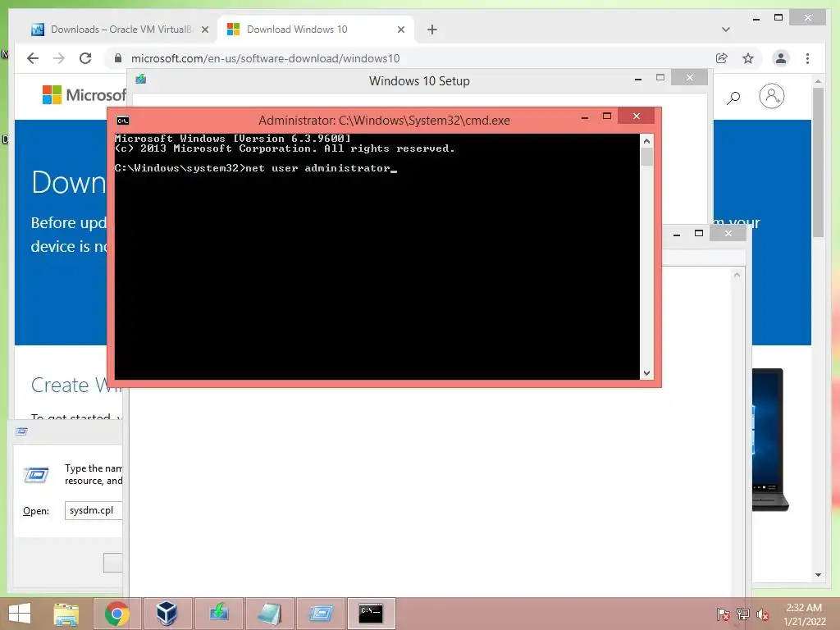Open the notepad-like taskbar icon
Screen dimensions: 840x630
tap(269, 614)
